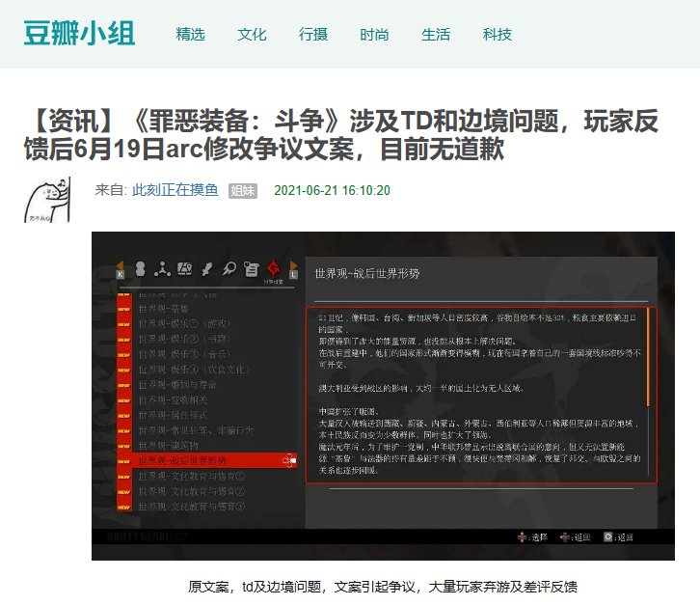Select list entry 世界观-宠物相关

click(173, 399)
